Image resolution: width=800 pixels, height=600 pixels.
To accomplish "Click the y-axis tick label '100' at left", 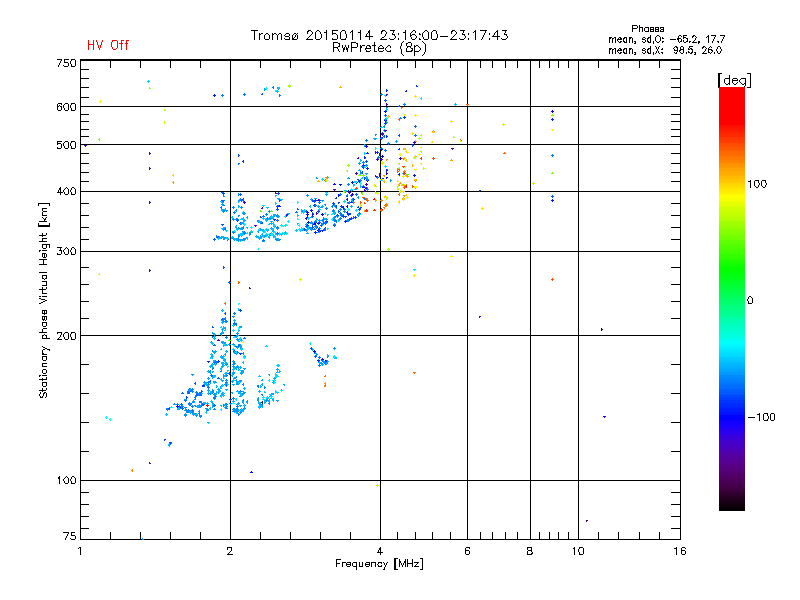I will [66, 481].
